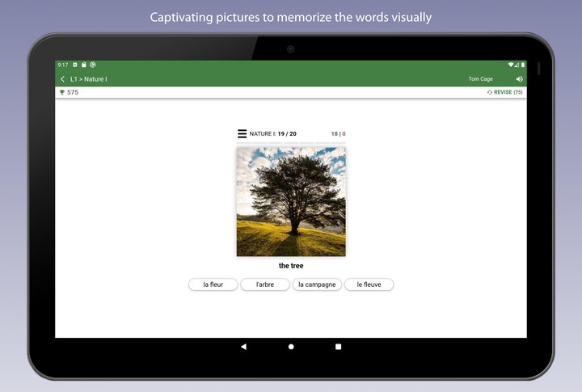
Task: Open the hamburger menu beside Nature I
Action: point(242,133)
